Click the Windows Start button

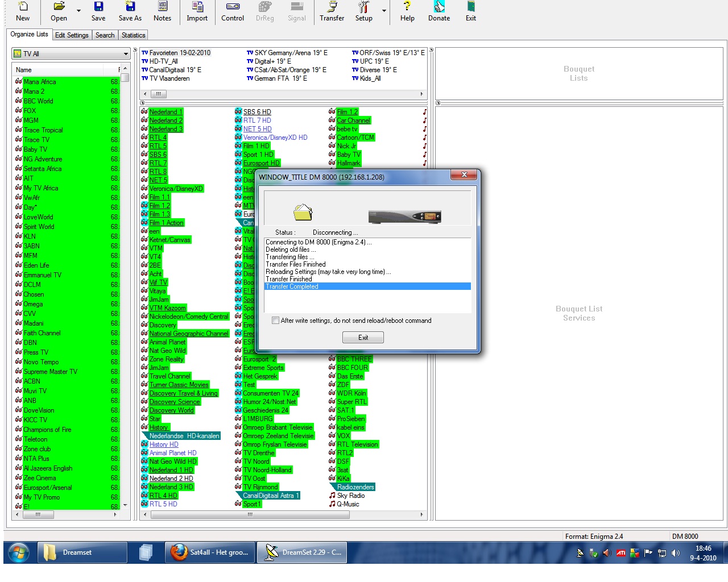coord(19,552)
